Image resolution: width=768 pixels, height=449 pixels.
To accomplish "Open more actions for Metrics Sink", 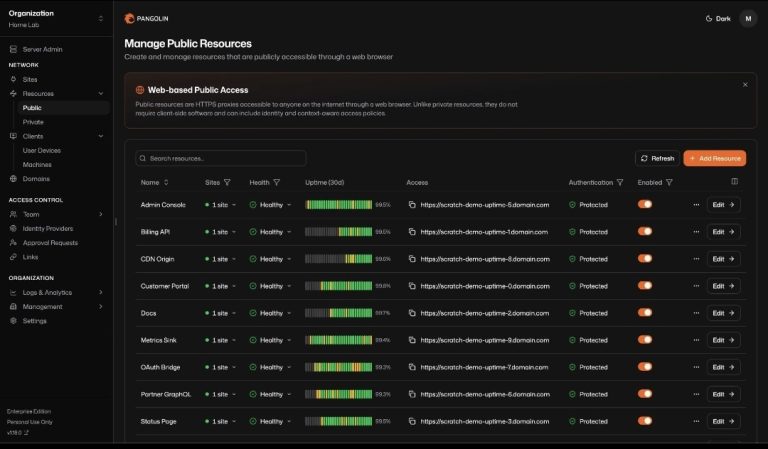I will coord(696,340).
